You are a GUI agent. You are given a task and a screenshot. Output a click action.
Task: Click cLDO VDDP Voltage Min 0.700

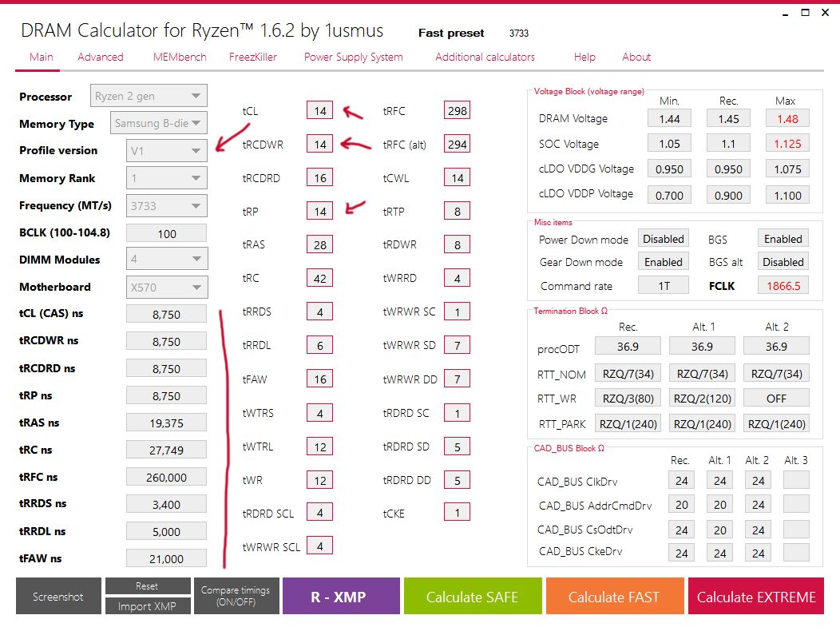[x=669, y=195]
